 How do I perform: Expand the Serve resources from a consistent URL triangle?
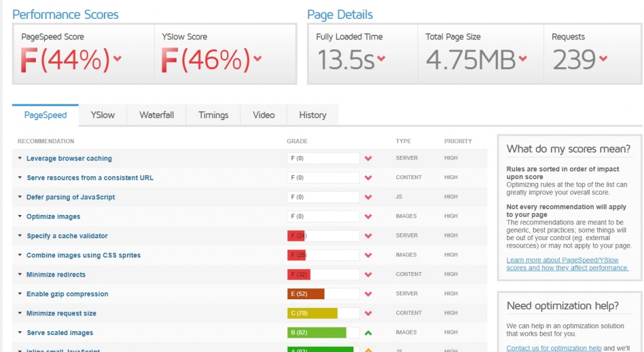coord(19,177)
